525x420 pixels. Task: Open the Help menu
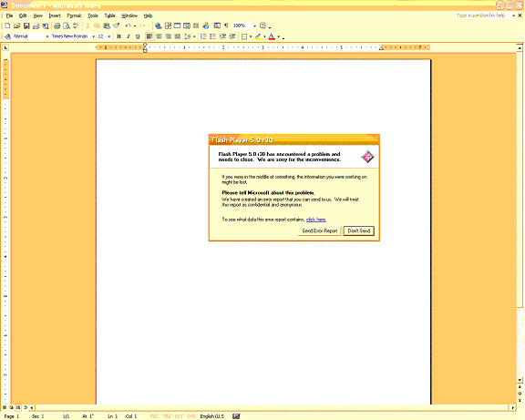(148, 15)
